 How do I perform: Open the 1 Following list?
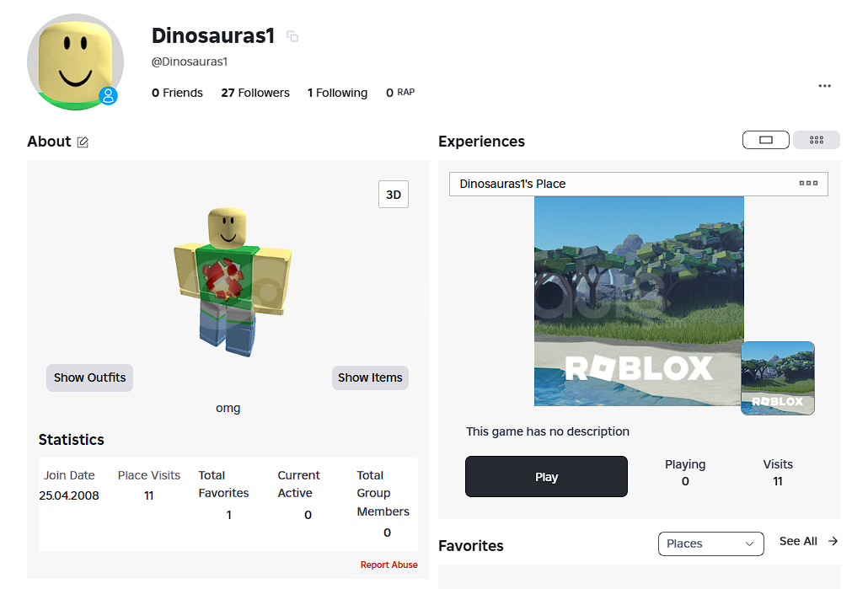click(x=337, y=93)
